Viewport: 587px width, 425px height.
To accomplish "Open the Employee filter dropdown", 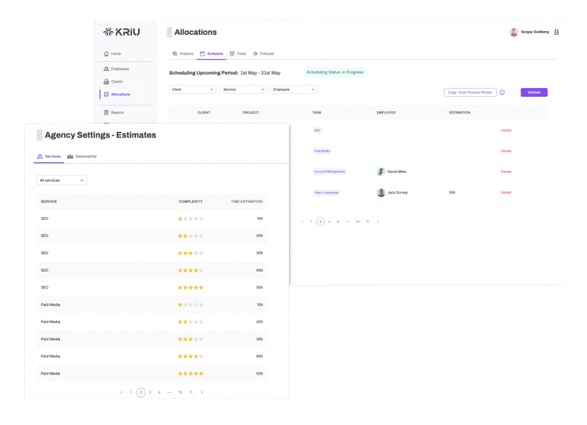I will click(x=294, y=89).
